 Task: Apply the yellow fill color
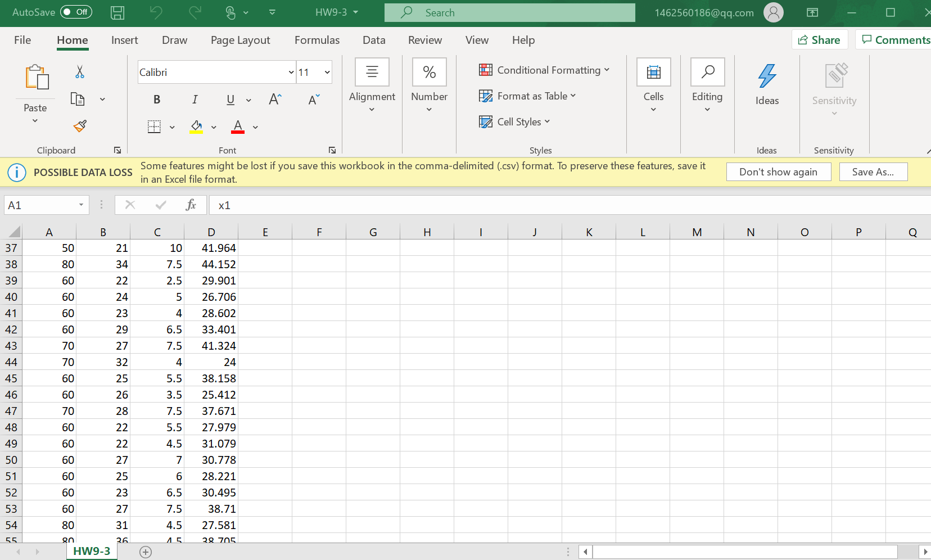click(196, 127)
